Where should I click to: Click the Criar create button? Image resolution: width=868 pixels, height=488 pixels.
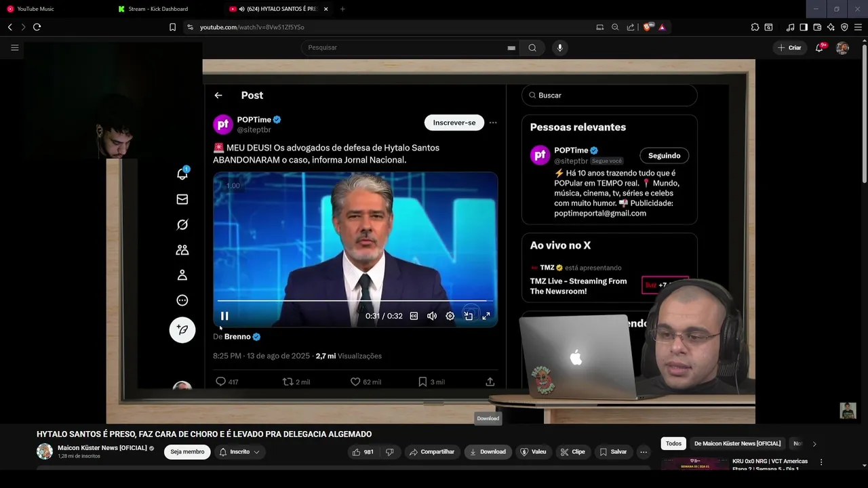[789, 47]
